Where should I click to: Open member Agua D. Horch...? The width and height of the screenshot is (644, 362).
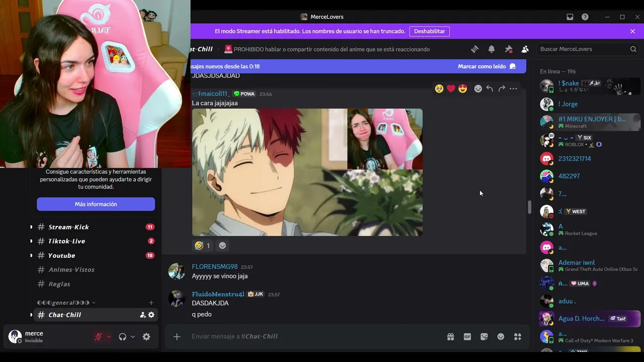[x=590, y=319]
